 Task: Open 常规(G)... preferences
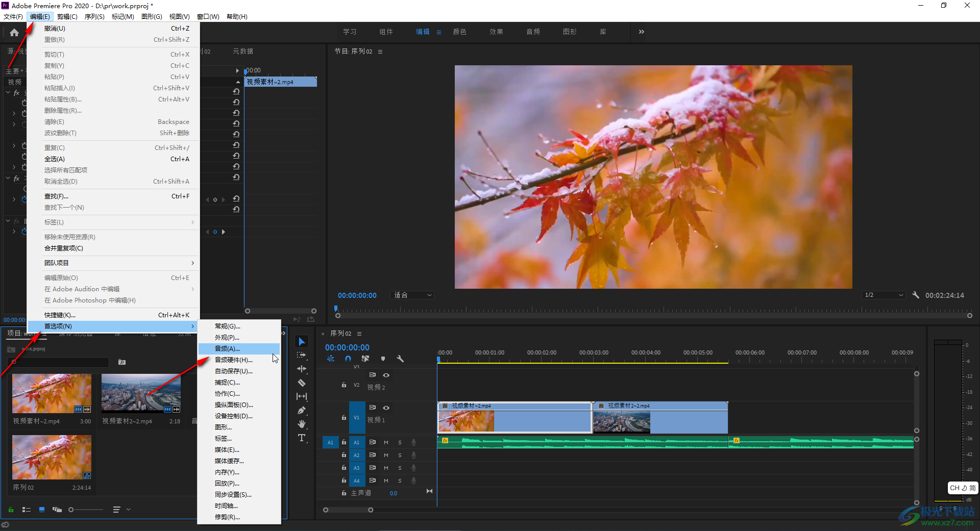239,326
